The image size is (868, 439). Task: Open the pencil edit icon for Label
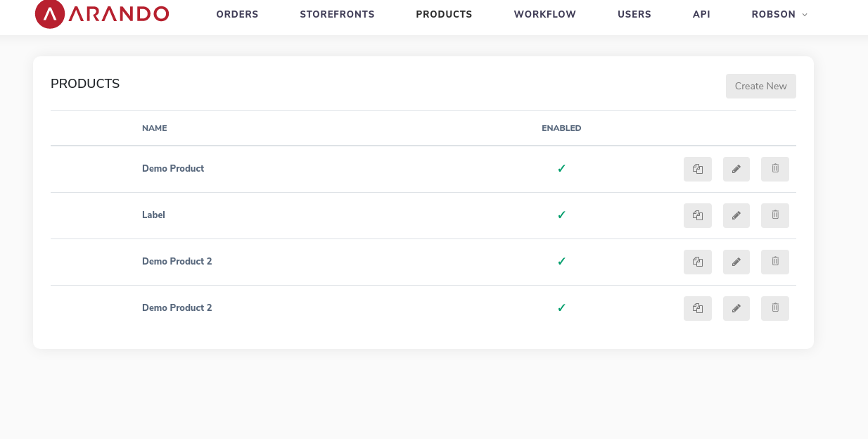[736, 215]
